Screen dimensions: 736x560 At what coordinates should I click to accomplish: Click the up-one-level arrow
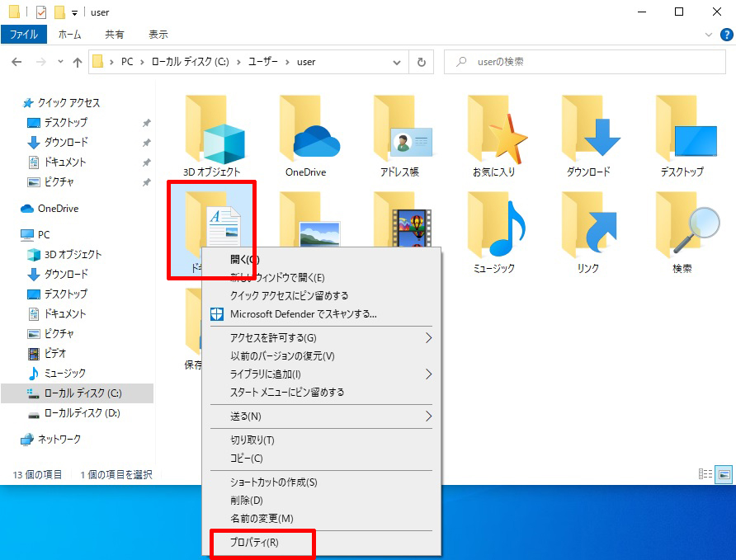[78, 62]
